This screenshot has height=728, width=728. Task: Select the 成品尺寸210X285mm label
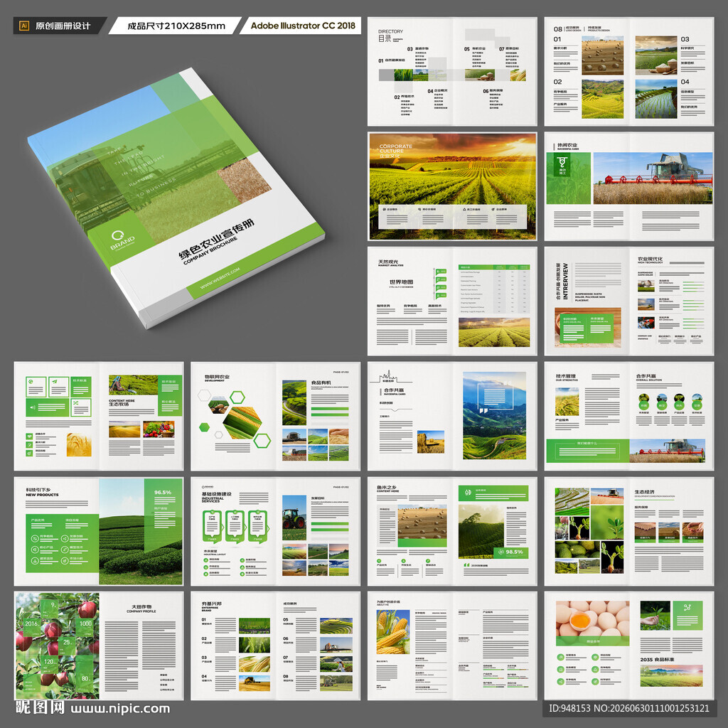[176, 26]
